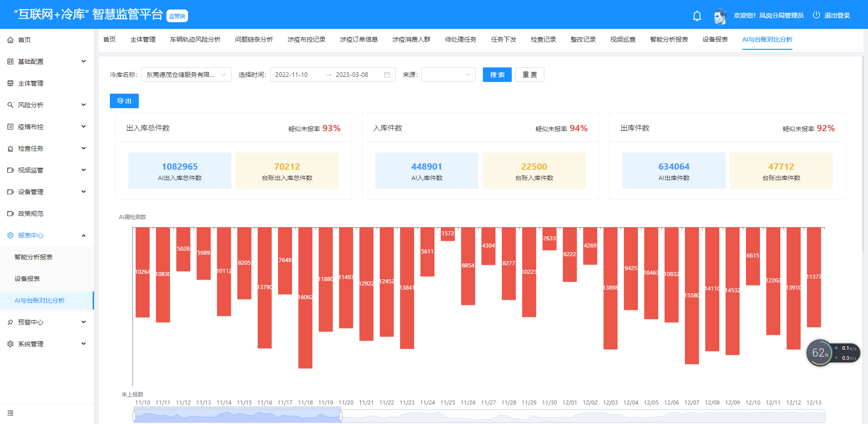The width and height of the screenshot is (868, 424).
Task: Open the notification bell icon
Action: tap(697, 16)
